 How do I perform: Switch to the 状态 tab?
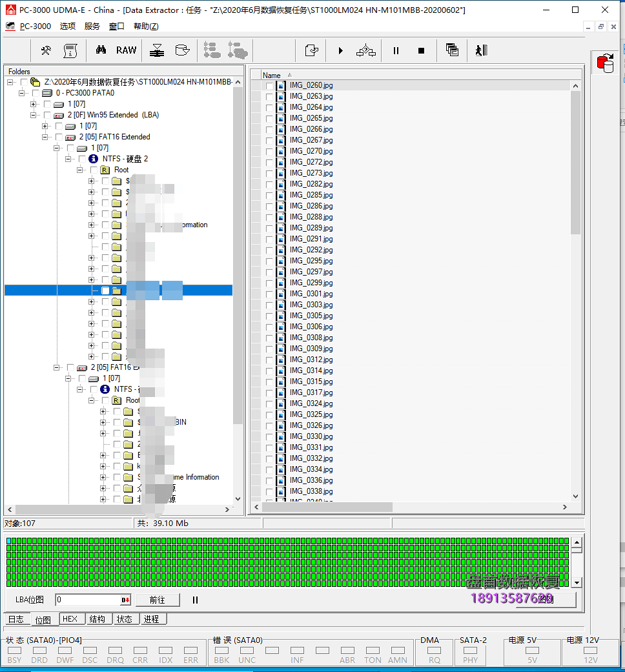(x=125, y=619)
